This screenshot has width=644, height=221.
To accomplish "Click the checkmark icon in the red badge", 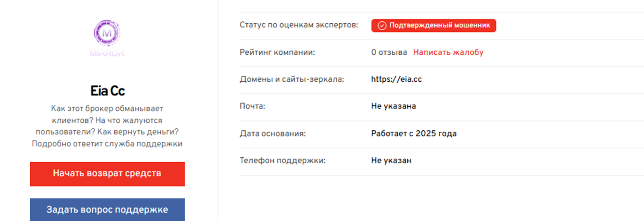I will [382, 26].
